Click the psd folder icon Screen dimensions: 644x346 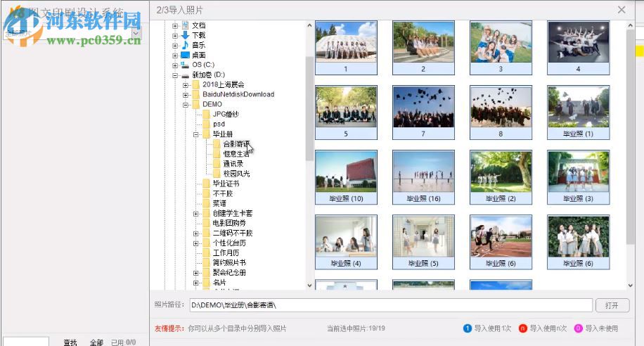(206, 124)
